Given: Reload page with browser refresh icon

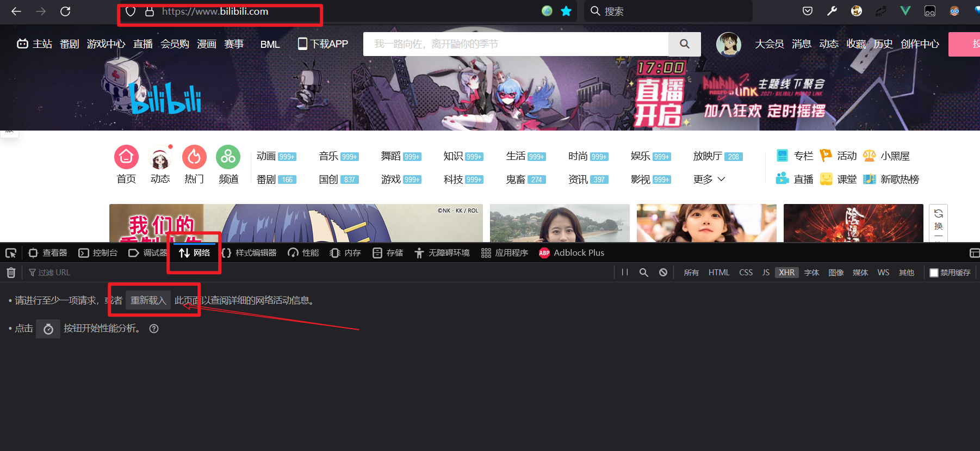Looking at the screenshot, I should tap(65, 11).
